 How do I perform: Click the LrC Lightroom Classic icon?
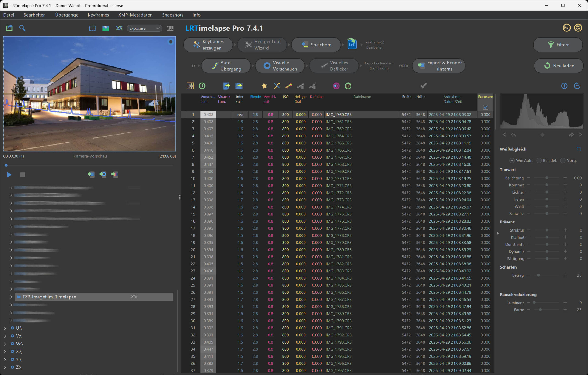(x=352, y=45)
